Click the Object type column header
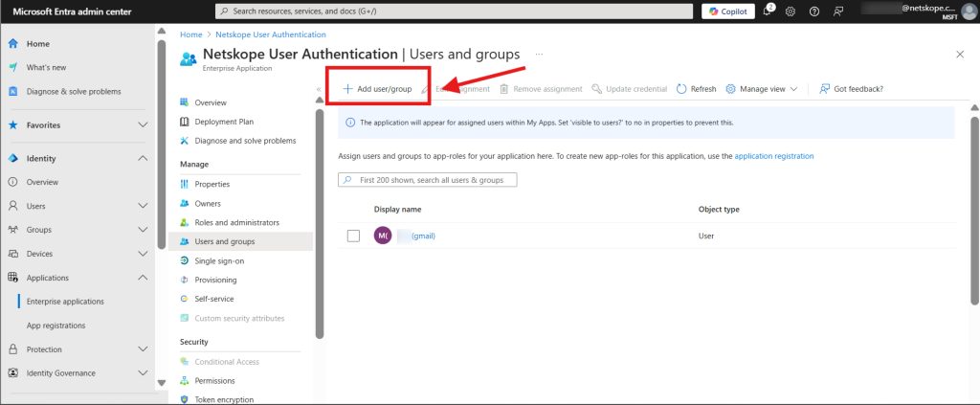 coord(719,210)
